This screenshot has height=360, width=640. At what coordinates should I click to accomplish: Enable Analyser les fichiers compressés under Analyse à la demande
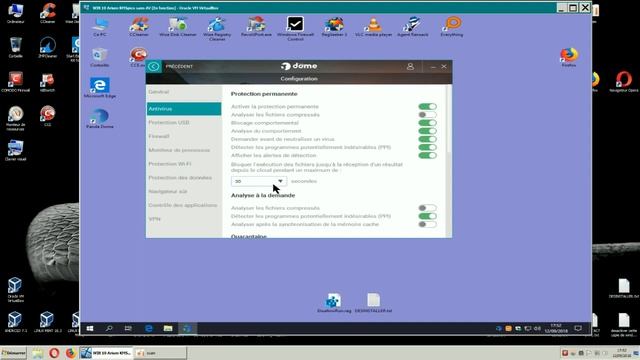(x=427, y=208)
